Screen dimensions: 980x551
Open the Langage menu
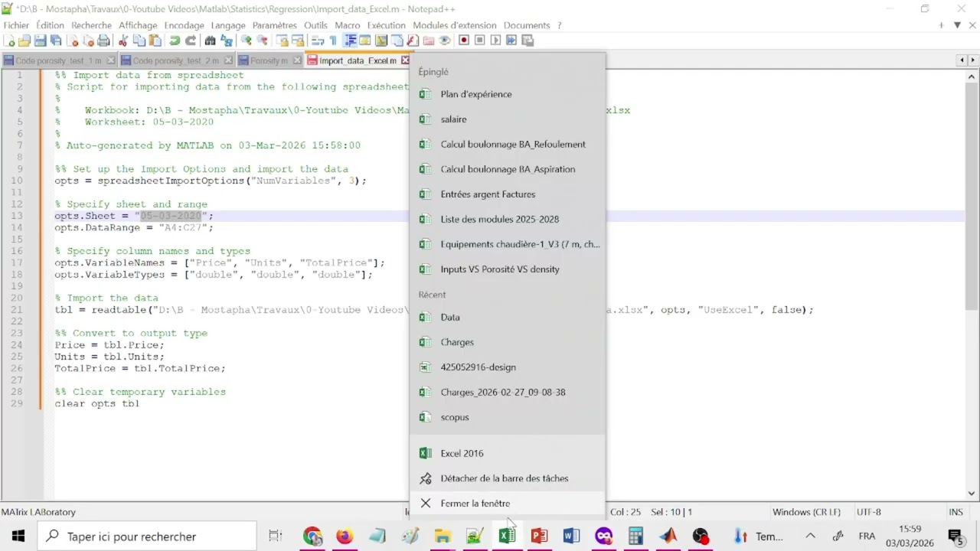pyautogui.click(x=228, y=25)
